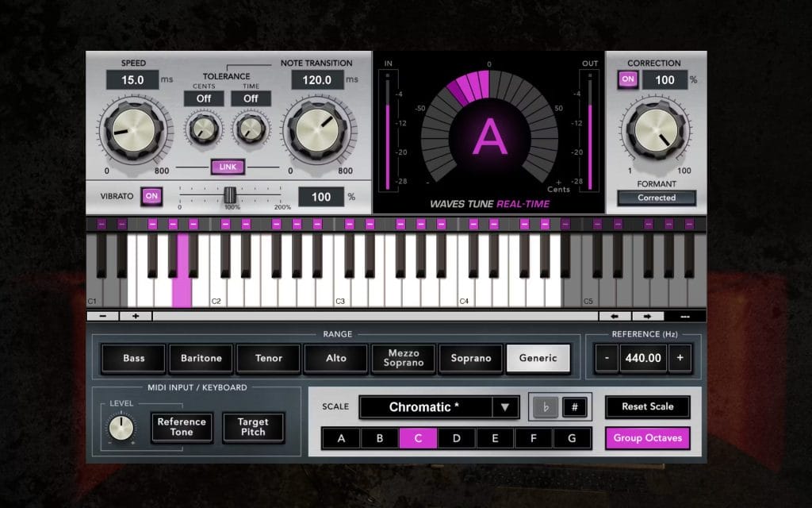Select the Tenor vocal range
The height and width of the screenshot is (508, 812).
pos(269,358)
